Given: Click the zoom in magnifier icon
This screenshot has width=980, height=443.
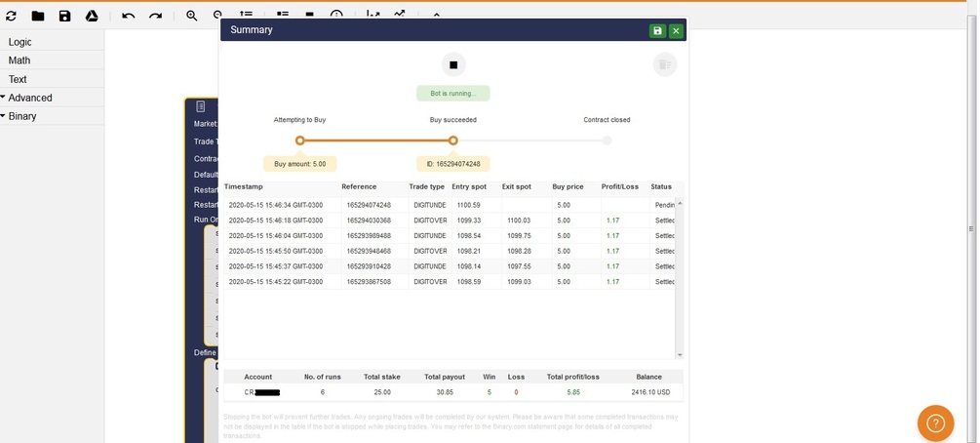Looking at the screenshot, I should point(192,17).
